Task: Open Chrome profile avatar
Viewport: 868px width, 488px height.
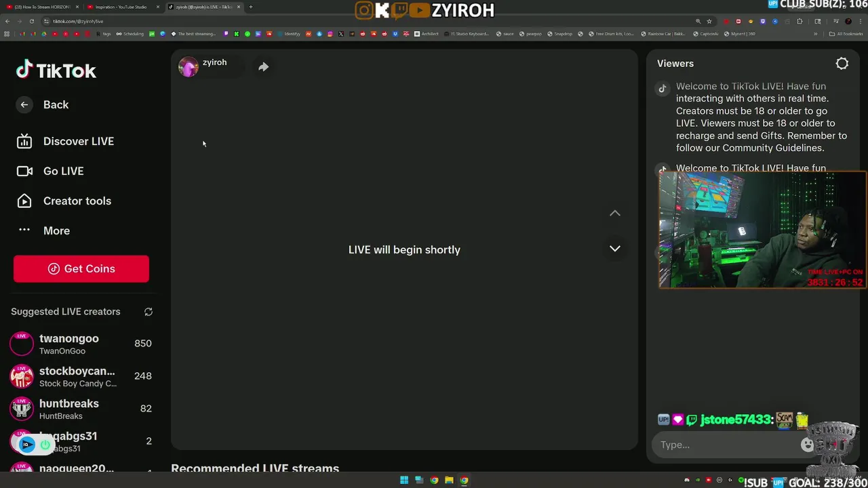Action: click(x=848, y=21)
